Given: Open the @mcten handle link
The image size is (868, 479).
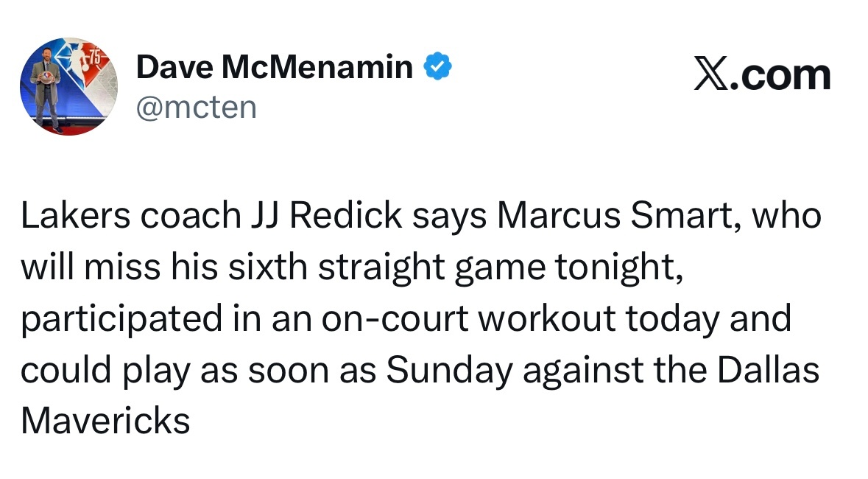Looking at the screenshot, I should [197, 107].
